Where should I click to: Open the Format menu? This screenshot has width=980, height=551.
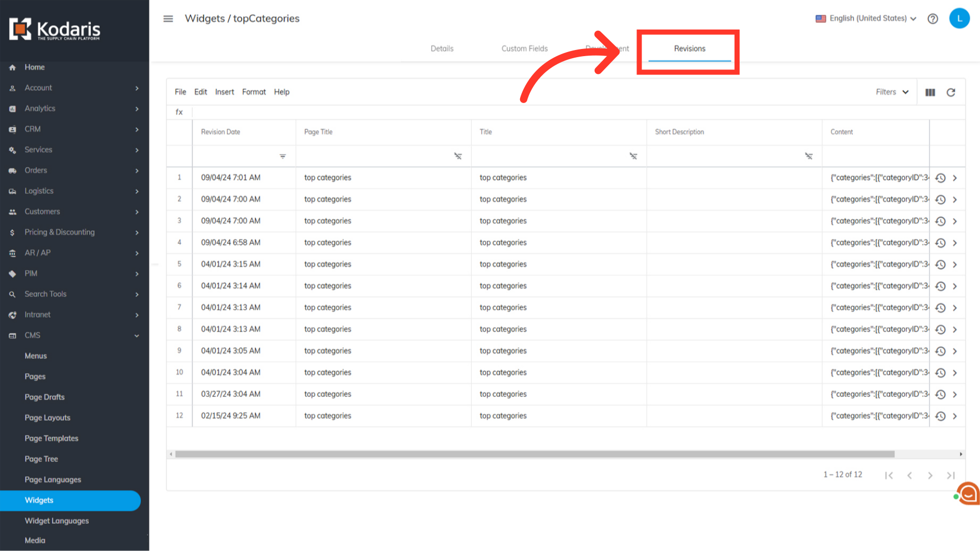point(254,92)
